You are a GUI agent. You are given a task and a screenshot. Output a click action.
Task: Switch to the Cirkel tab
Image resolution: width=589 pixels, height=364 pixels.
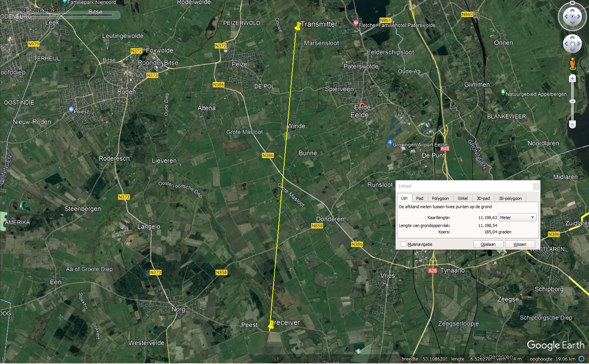463,198
